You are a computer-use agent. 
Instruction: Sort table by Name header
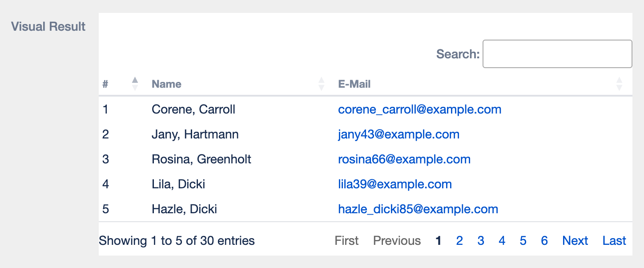point(166,84)
